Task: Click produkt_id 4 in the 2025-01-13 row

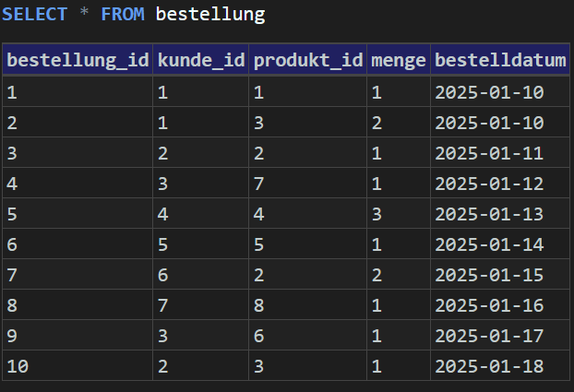Action: (308, 214)
